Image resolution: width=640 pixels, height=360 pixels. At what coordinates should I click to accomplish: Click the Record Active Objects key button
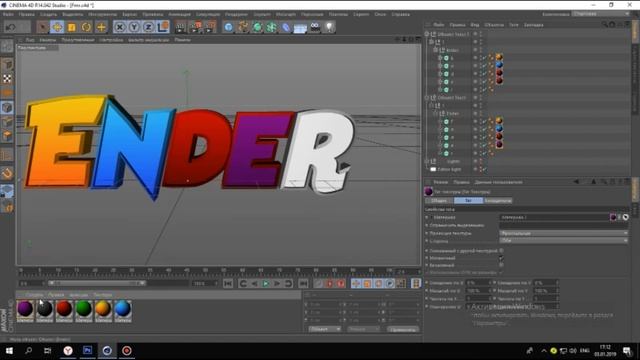click(x=319, y=283)
